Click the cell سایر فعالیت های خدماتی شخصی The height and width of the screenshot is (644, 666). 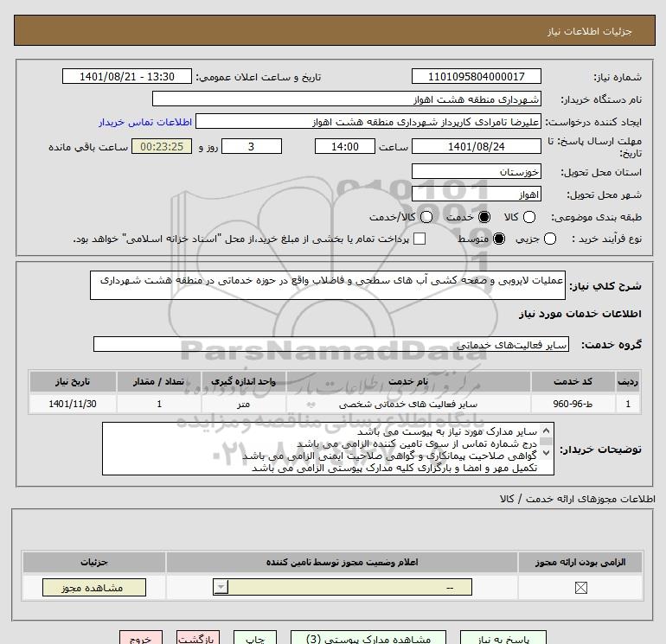pyautogui.click(x=408, y=404)
